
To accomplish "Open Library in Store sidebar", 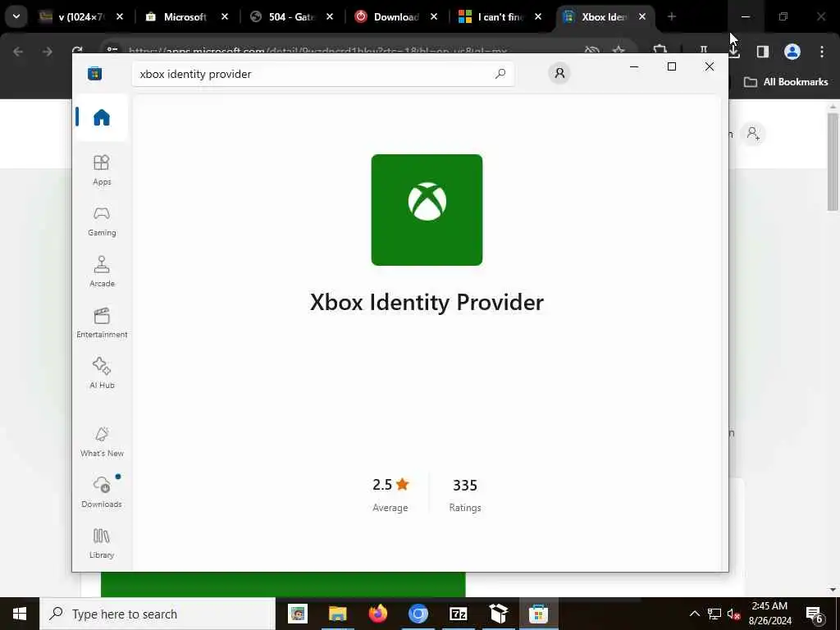I will click(x=101, y=543).
